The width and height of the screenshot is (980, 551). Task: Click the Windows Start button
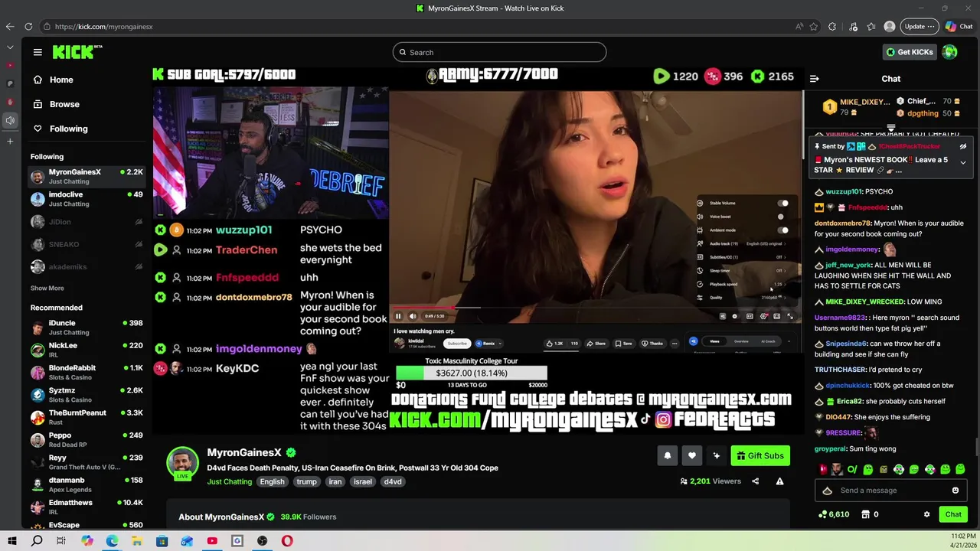coord(12,541)
